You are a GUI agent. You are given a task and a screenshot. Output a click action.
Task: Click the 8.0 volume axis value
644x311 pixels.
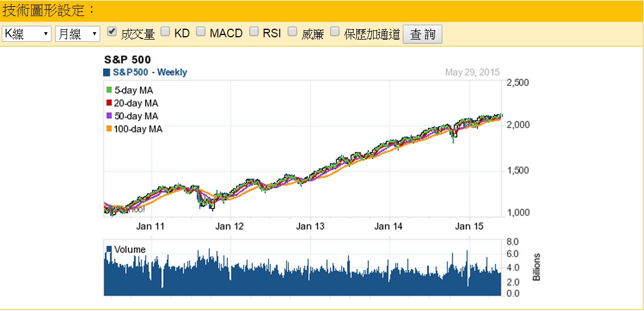point(513,241)
